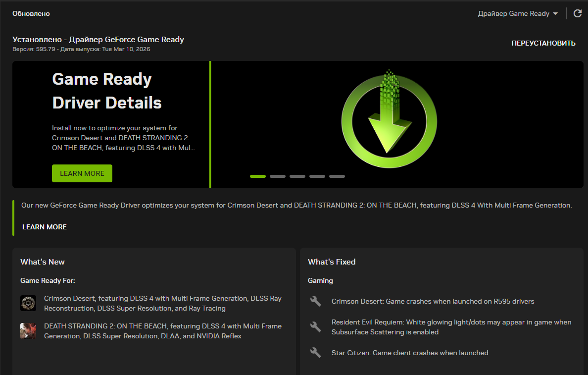Click 'Install now to optimize your system' banner text
588x375 pixels.
123,138
